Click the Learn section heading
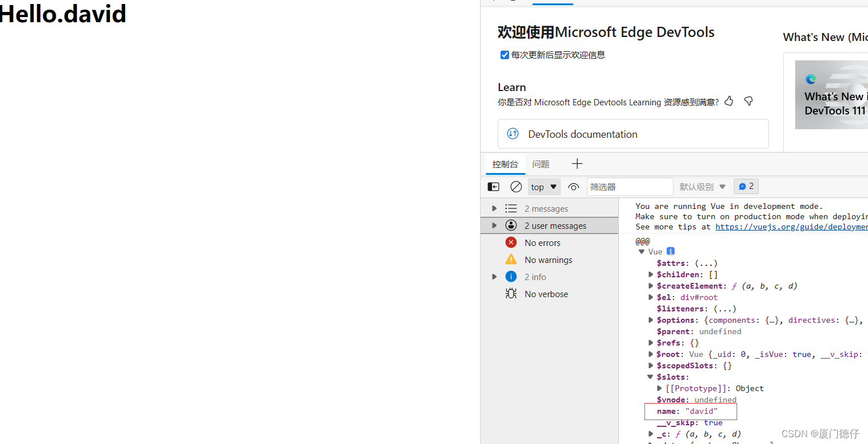Viewport: 868px width, 444px height. click(x=512, y=87)
